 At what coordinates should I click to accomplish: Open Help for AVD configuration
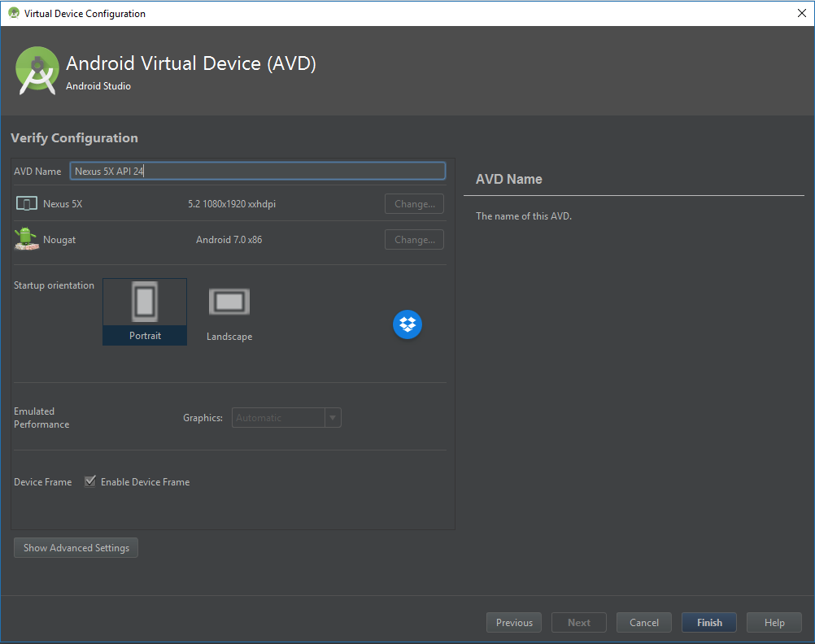pos(774,623)
